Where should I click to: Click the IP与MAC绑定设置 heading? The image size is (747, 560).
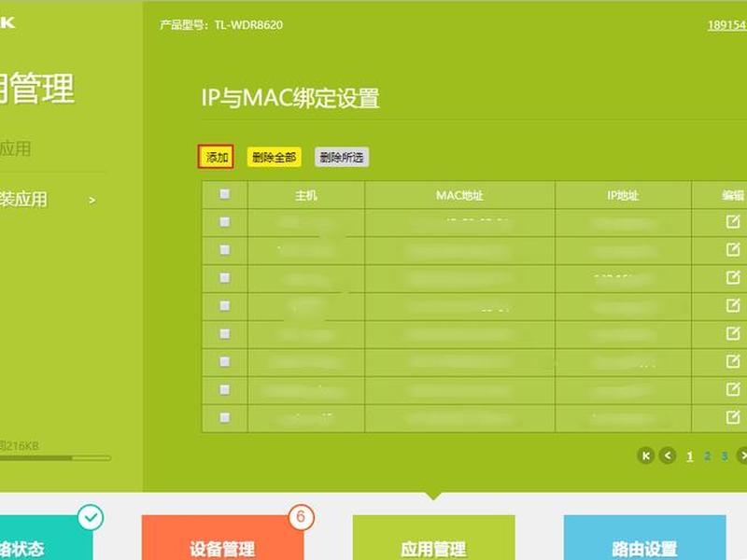click(290, 98)
